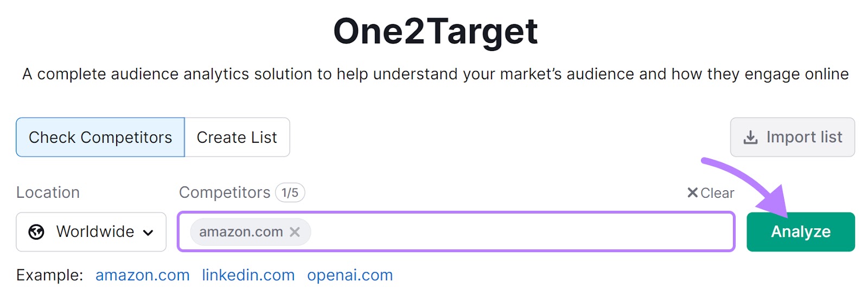Click the Location field label
868x301 pixels.
48,193
